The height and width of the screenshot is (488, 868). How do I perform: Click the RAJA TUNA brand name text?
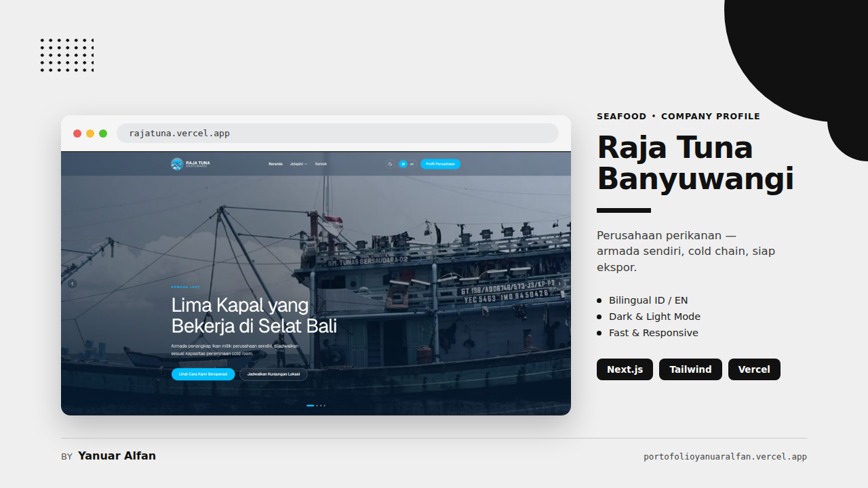(x=198, y=163)
